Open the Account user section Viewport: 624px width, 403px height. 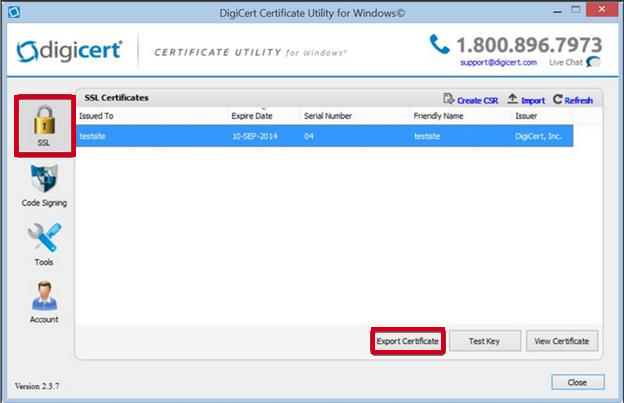pos(44,302)
